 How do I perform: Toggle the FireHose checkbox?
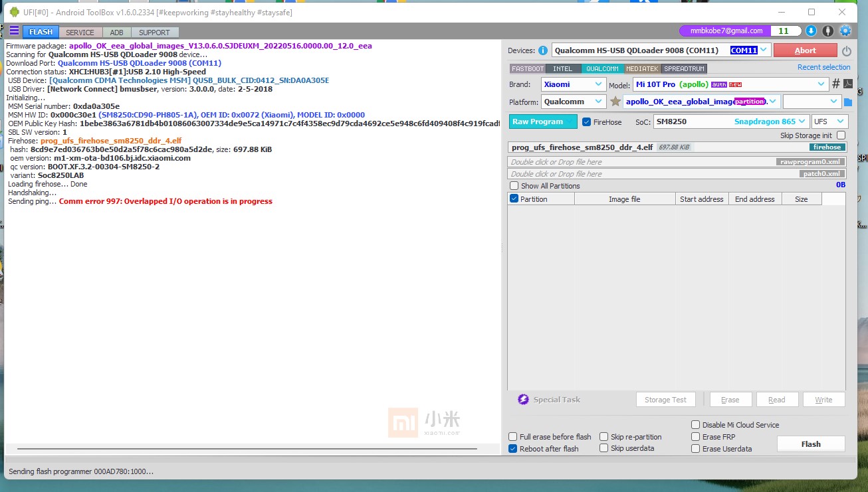point(587,122)
